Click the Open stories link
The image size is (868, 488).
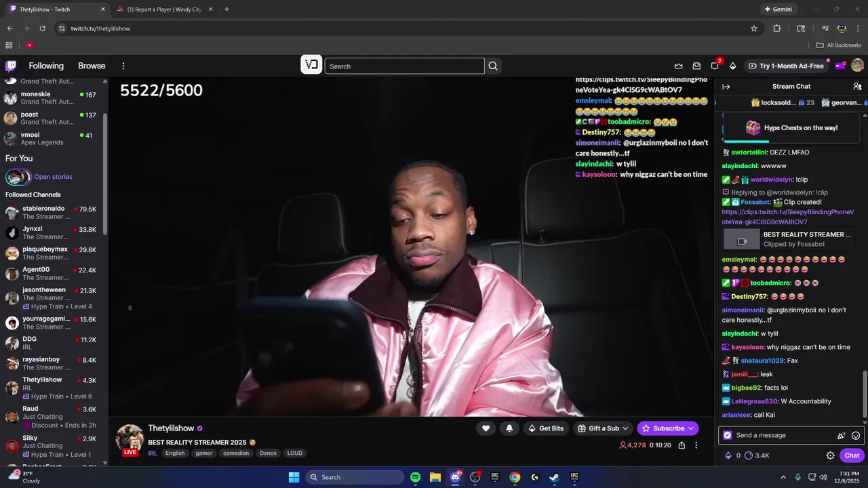pos(53,177)
